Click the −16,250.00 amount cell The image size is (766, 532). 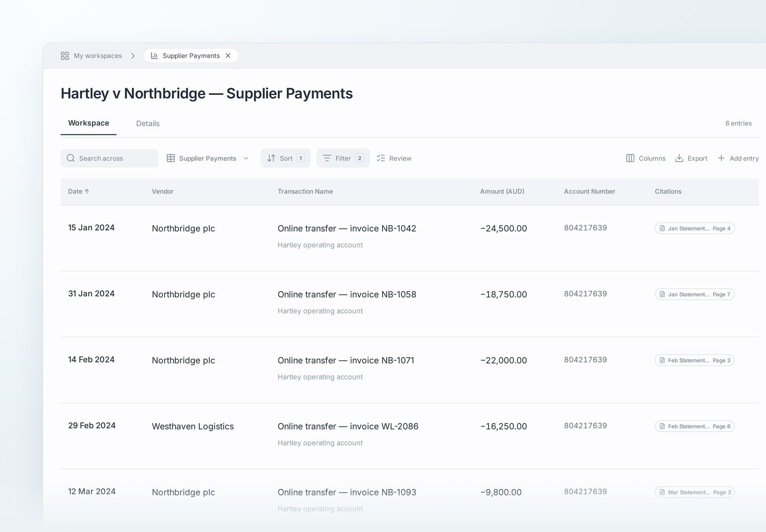pos(503,426)
